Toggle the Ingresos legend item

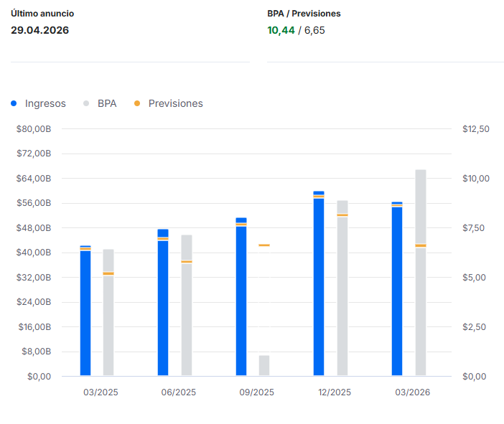coord(38,103)
